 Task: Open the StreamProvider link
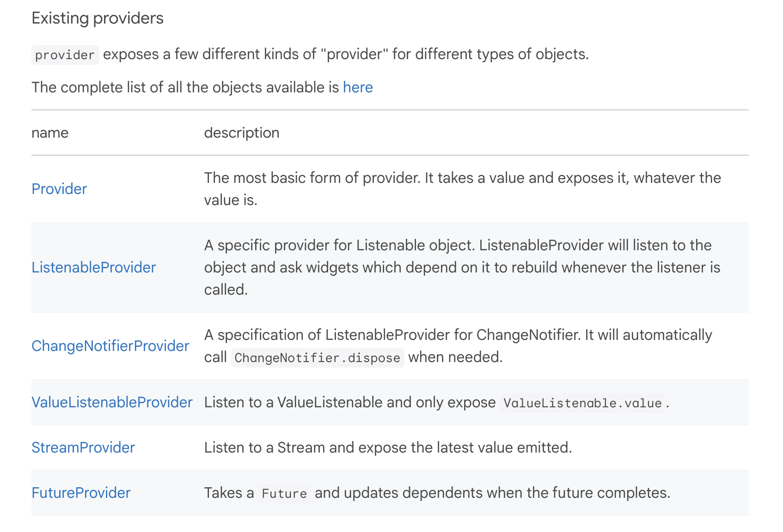coord(83,447)
